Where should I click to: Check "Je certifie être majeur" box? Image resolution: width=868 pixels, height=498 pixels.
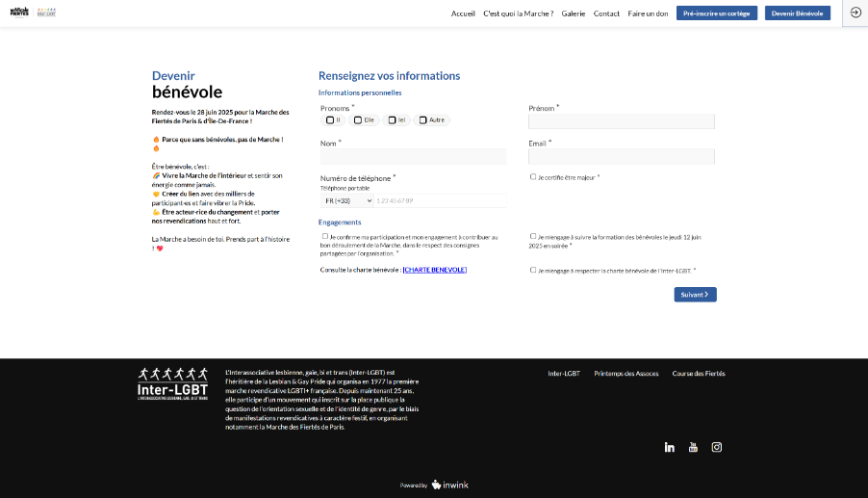point(533,176)
